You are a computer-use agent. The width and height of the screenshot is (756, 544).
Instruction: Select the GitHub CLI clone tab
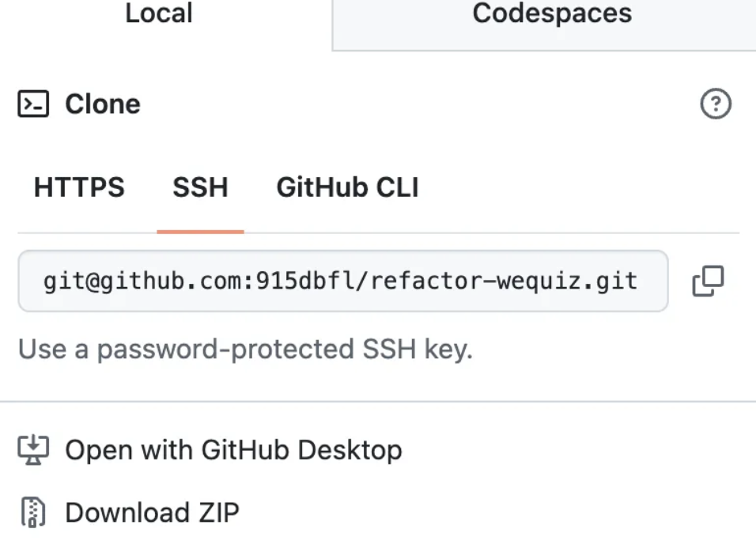[348, 187]
